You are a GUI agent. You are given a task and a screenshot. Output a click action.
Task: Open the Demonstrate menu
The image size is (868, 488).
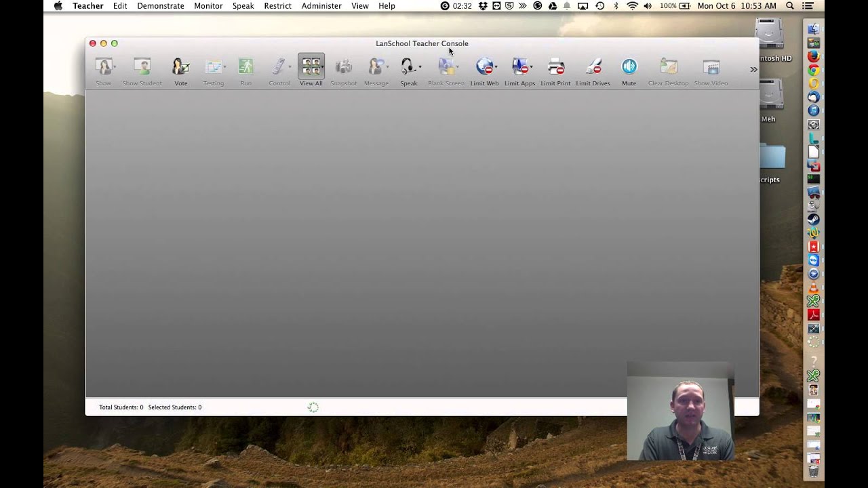pos(160,5)
